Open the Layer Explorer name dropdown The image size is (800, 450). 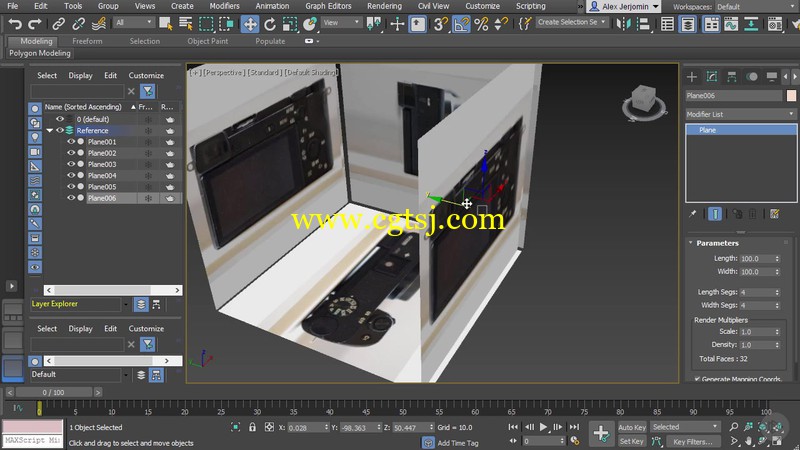[126, 304]
